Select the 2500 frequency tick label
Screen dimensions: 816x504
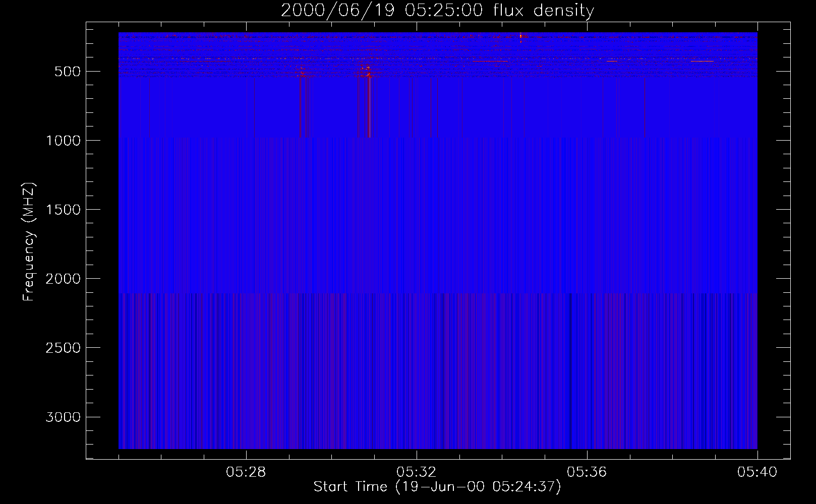(64, 348)
